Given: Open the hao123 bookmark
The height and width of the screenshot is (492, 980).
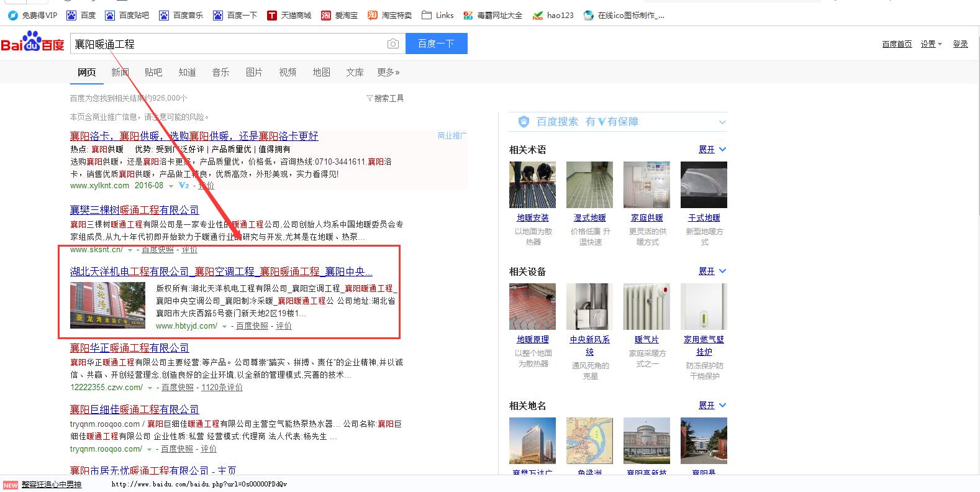Looking at the screenshot, I should 553,15.
